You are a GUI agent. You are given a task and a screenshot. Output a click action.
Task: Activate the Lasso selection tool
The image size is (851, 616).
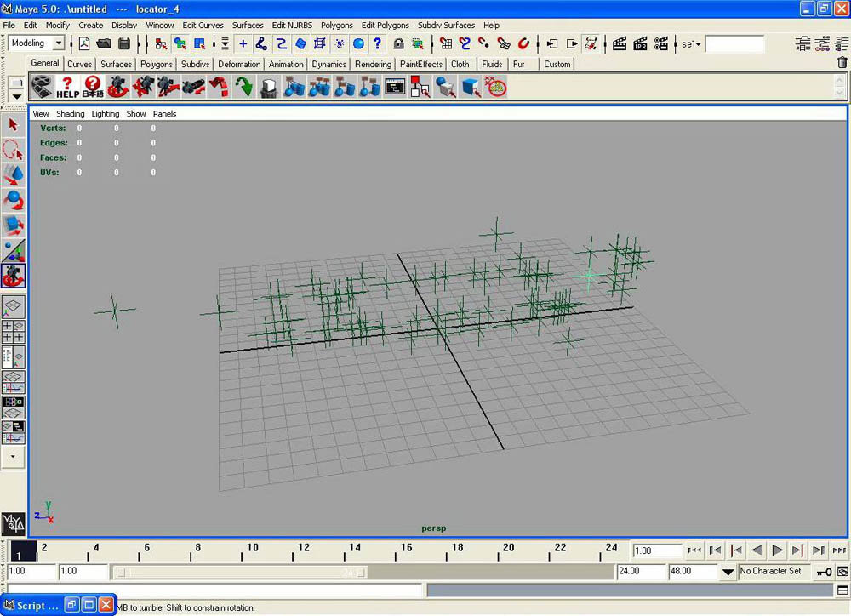13,151
